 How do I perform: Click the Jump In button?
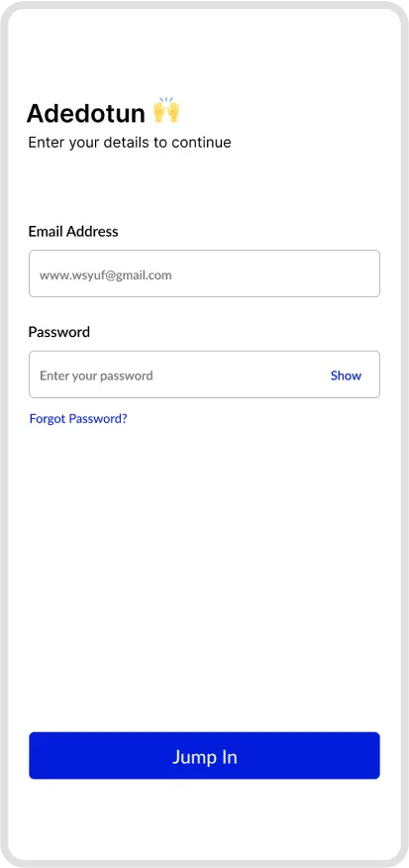pyautogui.click(x=204, y=756)
